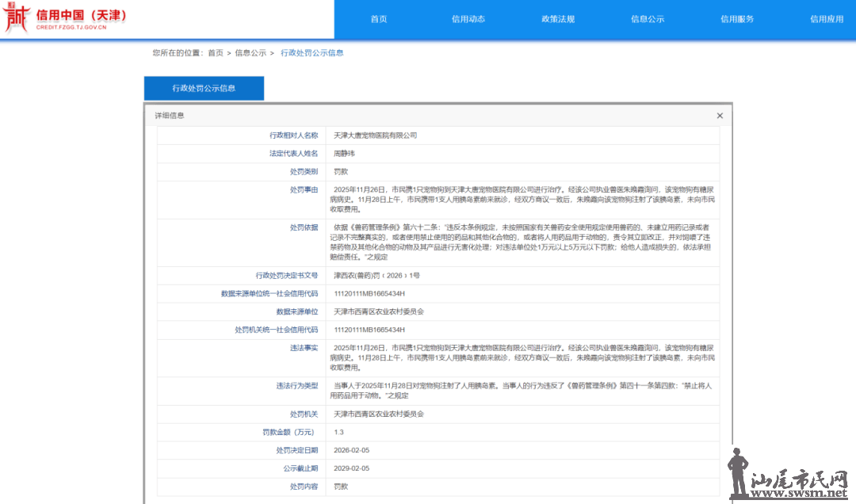Click the 行政处罚公示信息 breadcrumb link
Screen dimensions: 856x504
pyautogui.click(x=312, y=53)
